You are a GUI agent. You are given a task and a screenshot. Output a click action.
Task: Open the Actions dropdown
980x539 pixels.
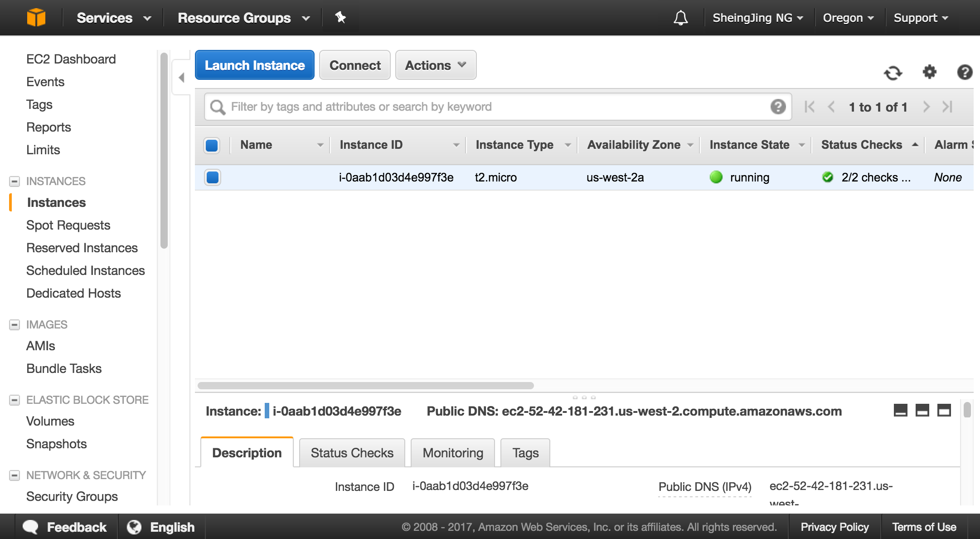pos(436,65)
